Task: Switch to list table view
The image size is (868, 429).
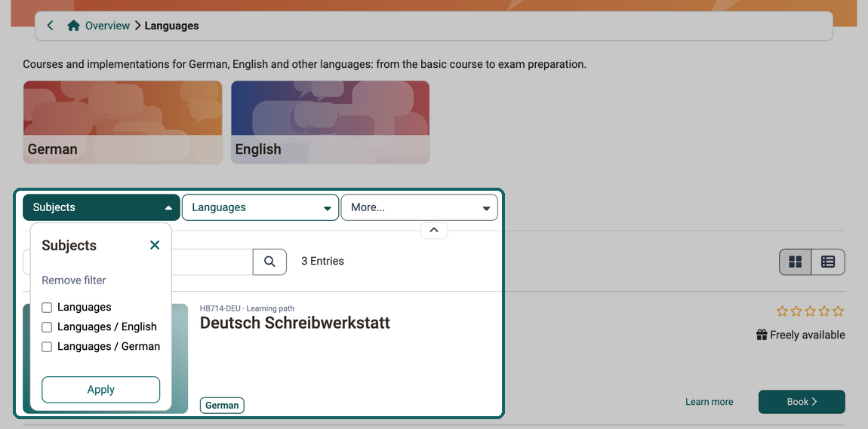Action: tap(828, 262)
